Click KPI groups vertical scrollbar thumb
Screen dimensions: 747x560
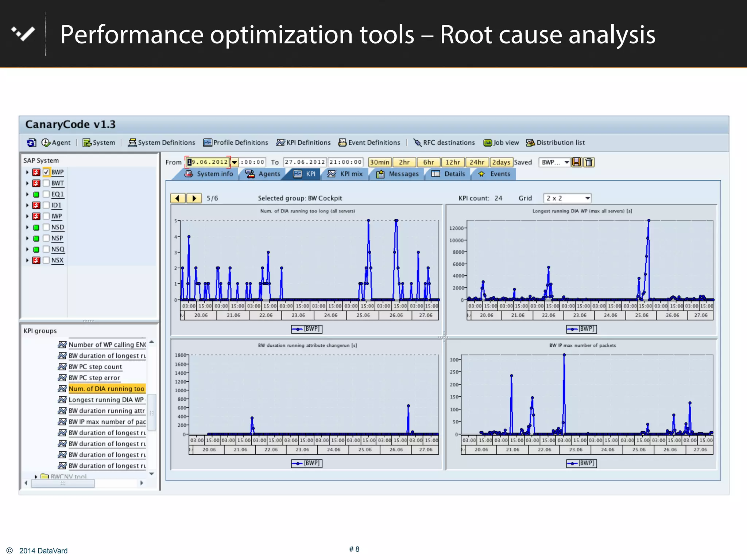pos(152,412)
